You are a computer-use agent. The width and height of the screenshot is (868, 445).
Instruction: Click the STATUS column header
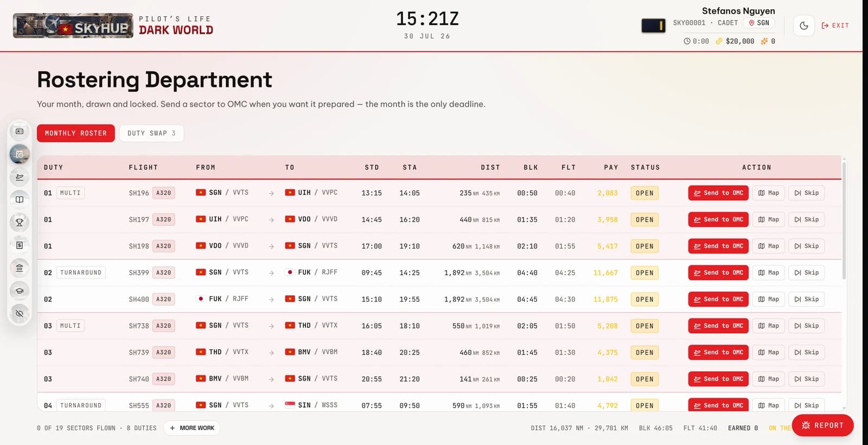point(645,168)
